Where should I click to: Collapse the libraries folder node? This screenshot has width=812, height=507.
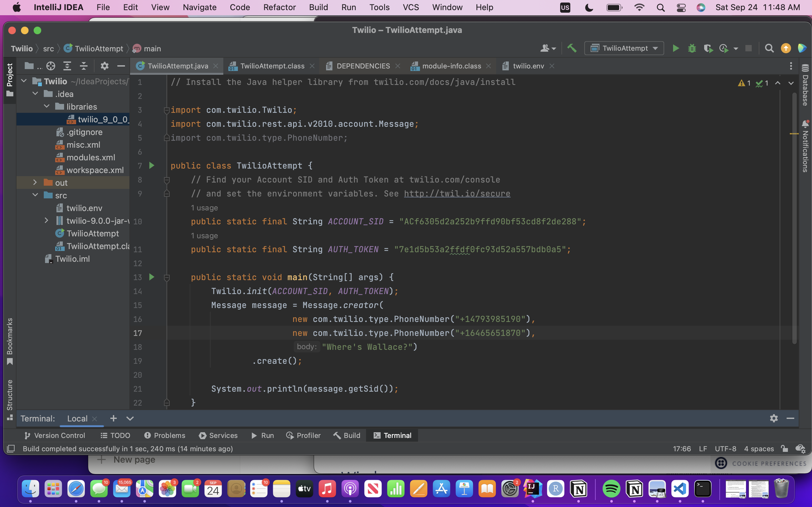click(x=47, y=106)
